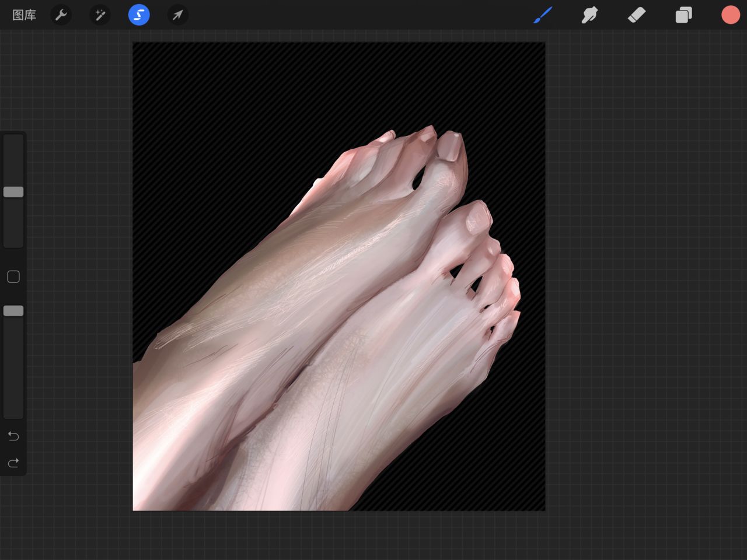Redo the last action
The image size is (747, 560).
13,463
